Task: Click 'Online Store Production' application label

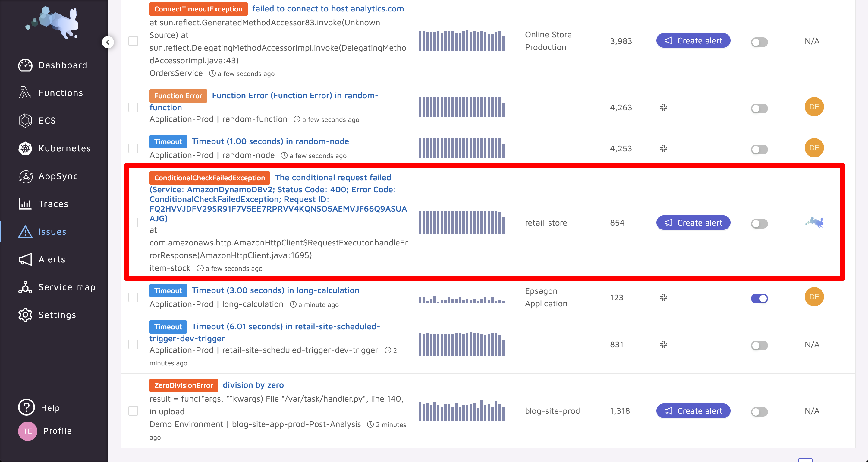Action: pos(548,41)
